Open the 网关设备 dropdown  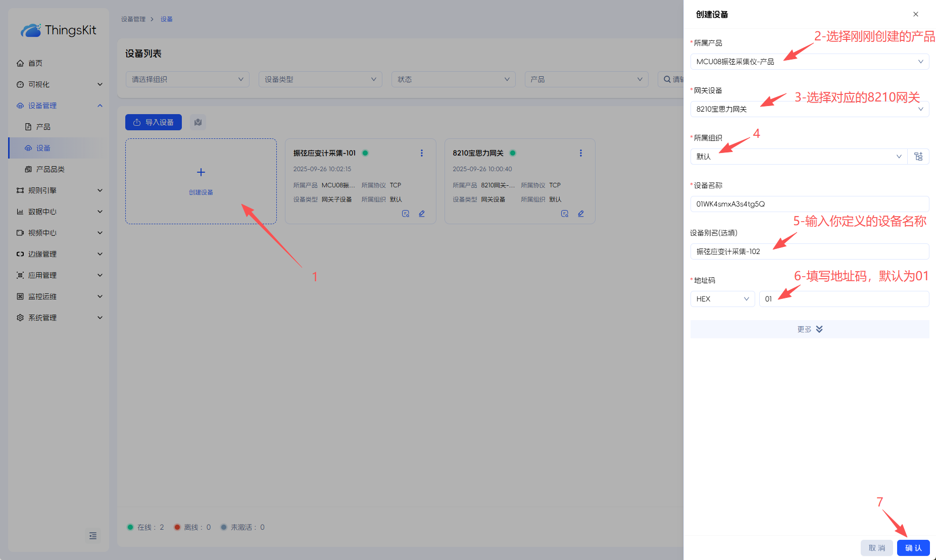[x=809, y=109]
